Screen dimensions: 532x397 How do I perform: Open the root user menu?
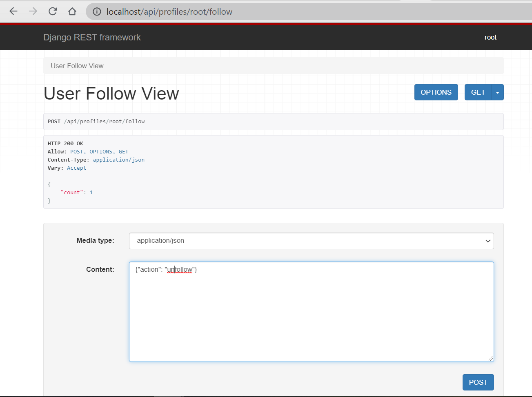click(x=490, y=37)
